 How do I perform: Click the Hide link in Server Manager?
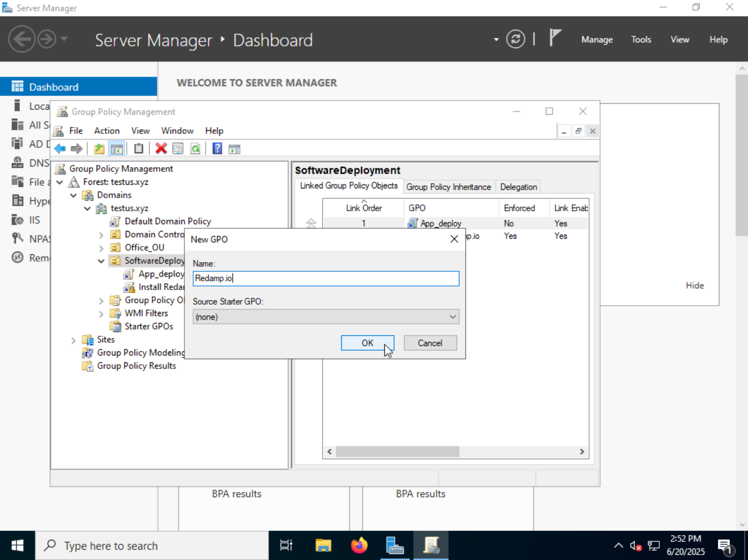(694, 285)
